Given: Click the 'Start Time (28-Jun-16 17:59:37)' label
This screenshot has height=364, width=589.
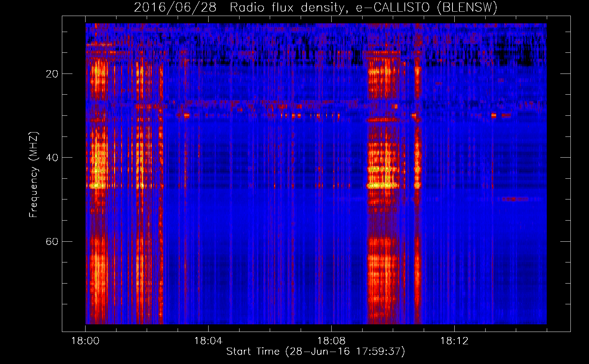Looking at the screenshot, I should pyautogui.click(x=316, y=352).
